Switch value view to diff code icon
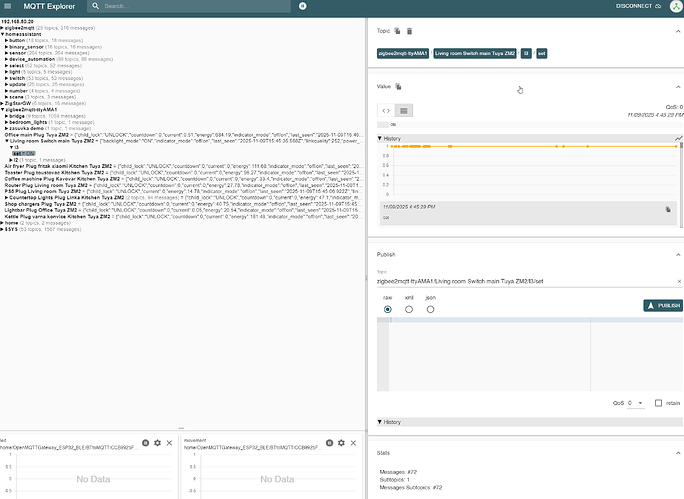 [386, 110]
